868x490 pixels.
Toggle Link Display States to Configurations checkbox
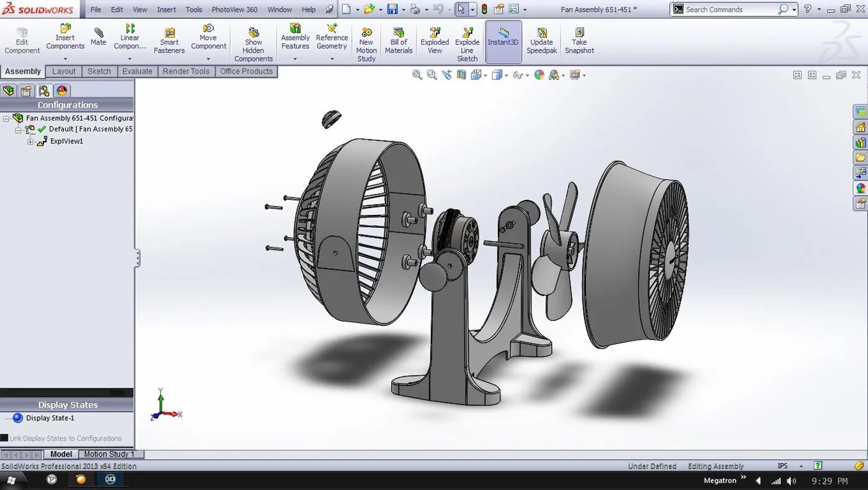tap(4, 438)
